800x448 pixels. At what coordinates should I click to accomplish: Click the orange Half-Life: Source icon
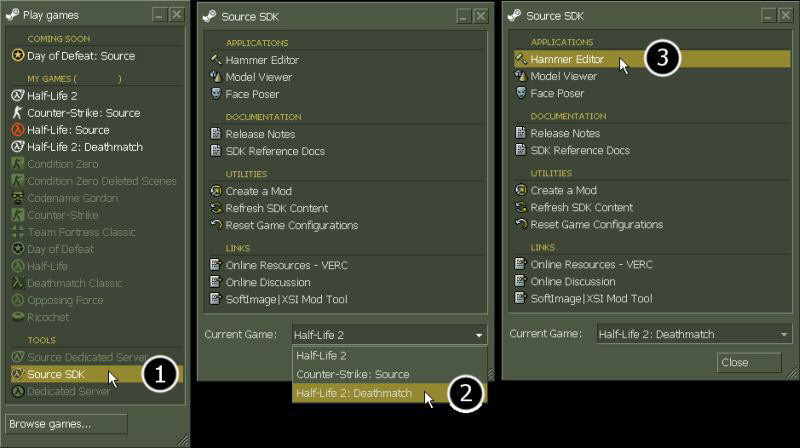click(18, 130)
